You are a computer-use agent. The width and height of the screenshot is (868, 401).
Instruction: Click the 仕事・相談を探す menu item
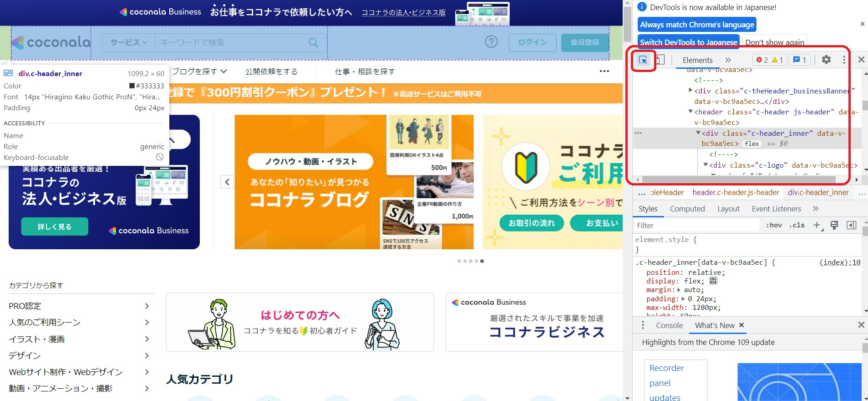point(365,72)
